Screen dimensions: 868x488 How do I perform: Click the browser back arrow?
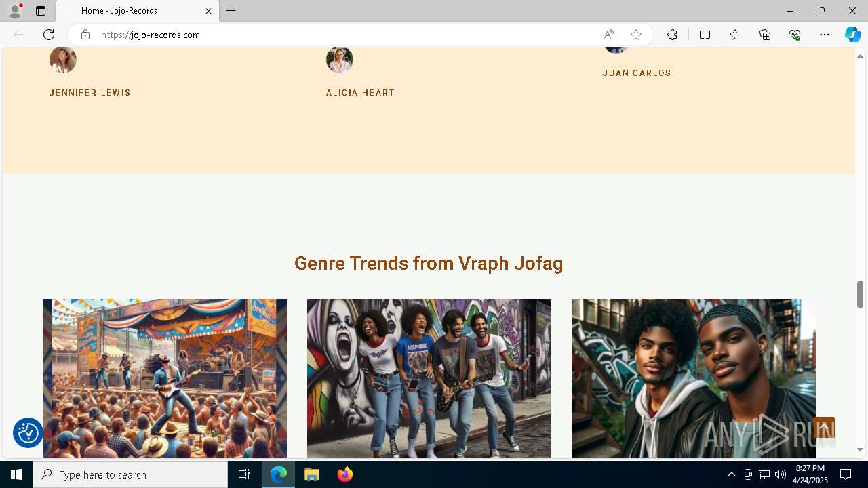19,35
